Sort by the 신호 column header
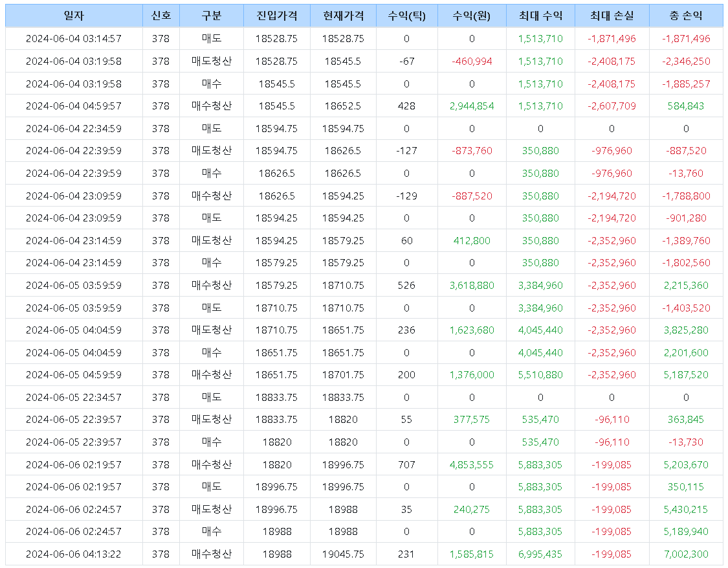The height and width of the screenshot is (568, 728). tap(160, 16)
